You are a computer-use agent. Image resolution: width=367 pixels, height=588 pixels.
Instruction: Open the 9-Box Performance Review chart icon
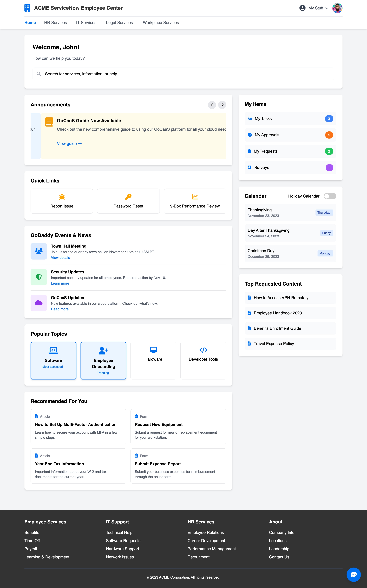pyautogui.click(x=195, y=197)
